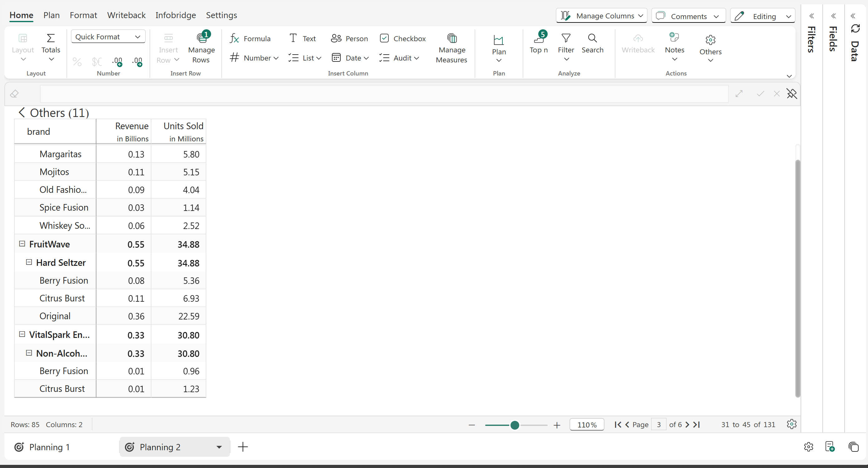Image resolution: width=868 pixels, height=468 pixels.
Task: Collapse the Hard Seltzer group
Action: (x=29, y=262)
